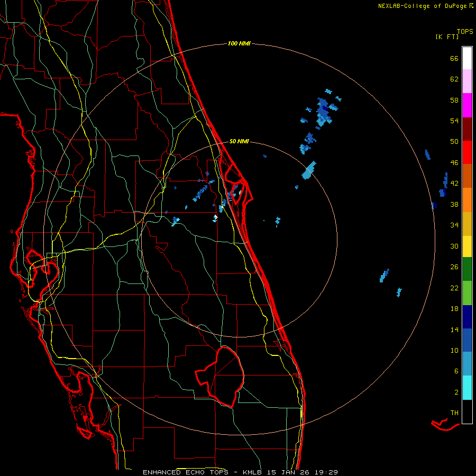Click the gold 34 kft legend swatch

(467, 224)
